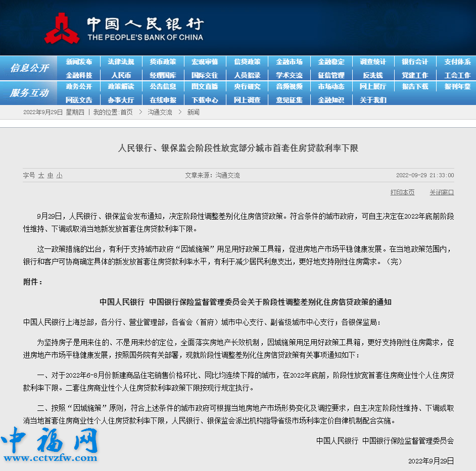Image resolution: width=476 pixels, height=471 pixels.
Task: Open 支付体系 in the top navigation
Action: pos(457,62)
